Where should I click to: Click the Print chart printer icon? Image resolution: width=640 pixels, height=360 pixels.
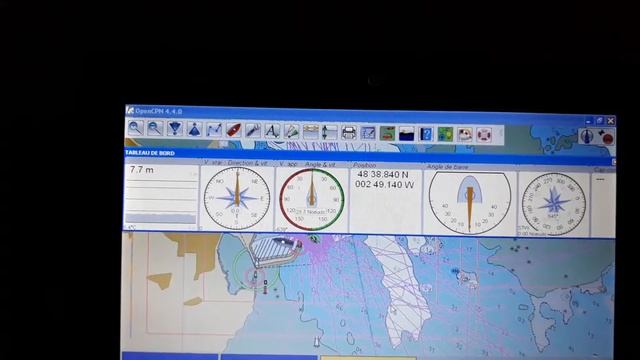click(349, 133)
